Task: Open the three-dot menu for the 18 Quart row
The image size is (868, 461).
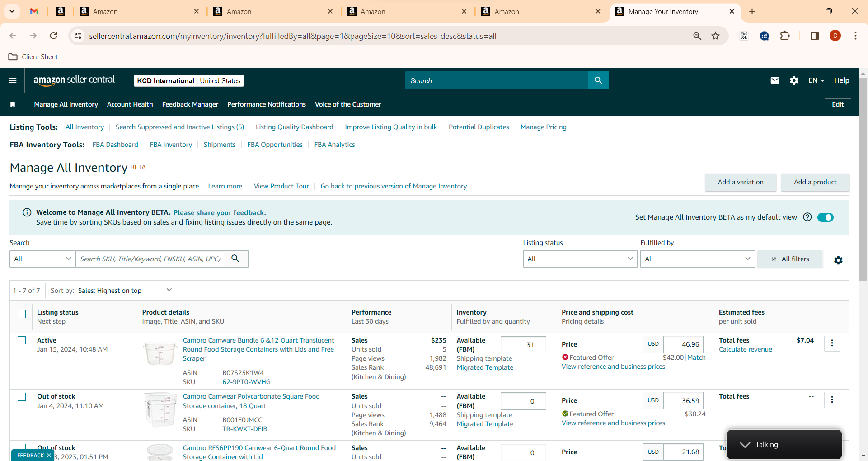Action: (x=832, y=400)
